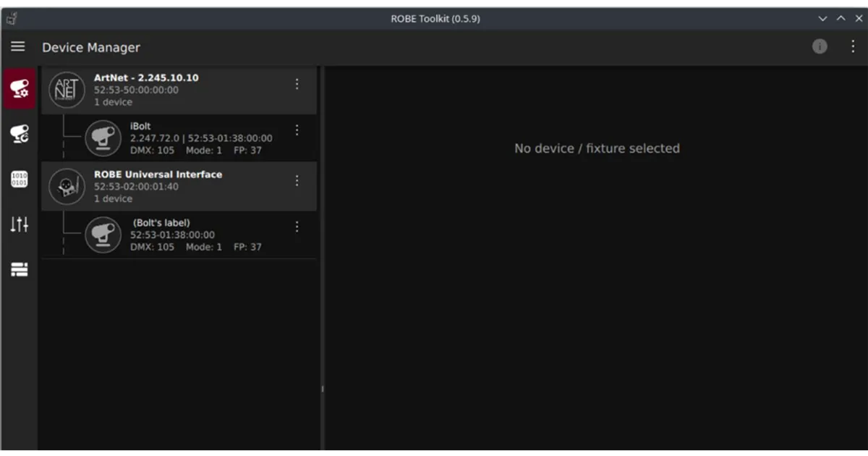
Task: Open the faders/levels sidebar icon
Action: (18, 224)
